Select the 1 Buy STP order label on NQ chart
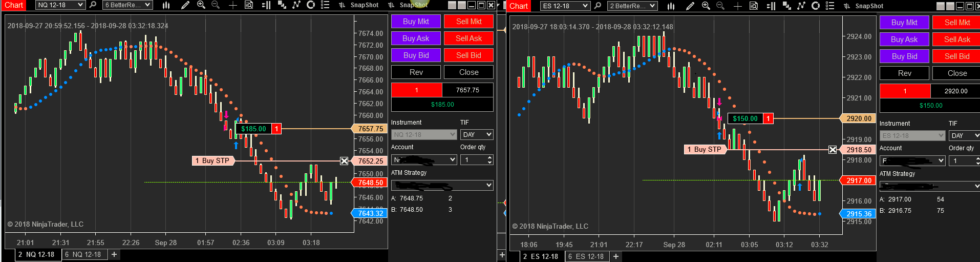The height and width of the screenshot is (262, 980). click(x=213, y=161)
